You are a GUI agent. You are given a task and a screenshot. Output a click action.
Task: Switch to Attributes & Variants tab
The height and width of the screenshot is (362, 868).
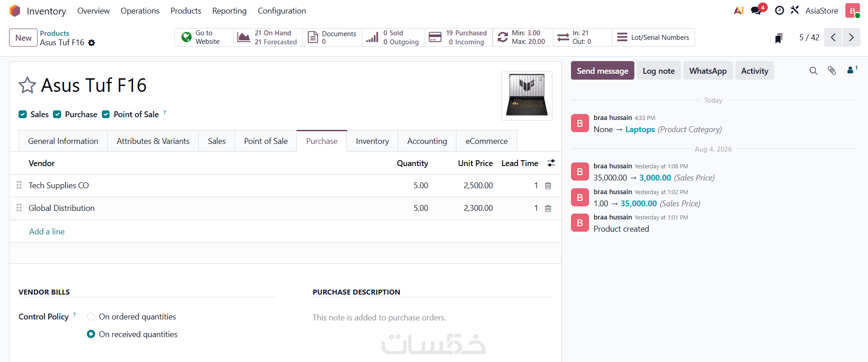(153, 141)
